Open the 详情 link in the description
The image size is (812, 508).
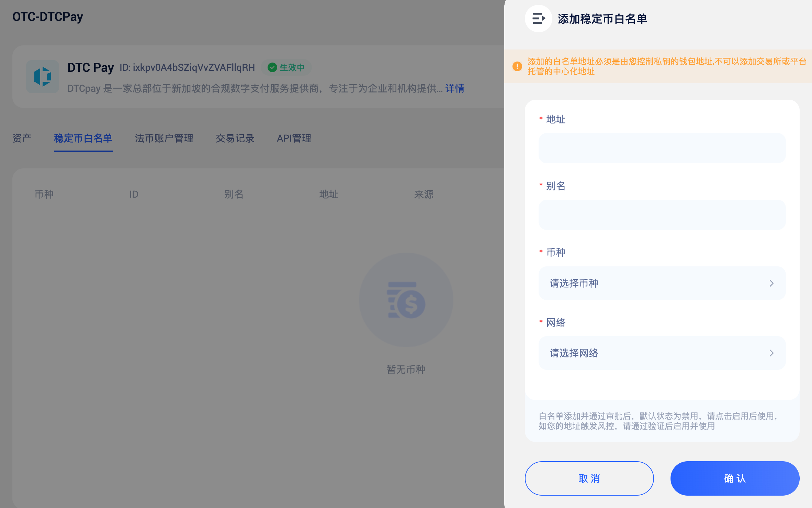click(455, 88)
